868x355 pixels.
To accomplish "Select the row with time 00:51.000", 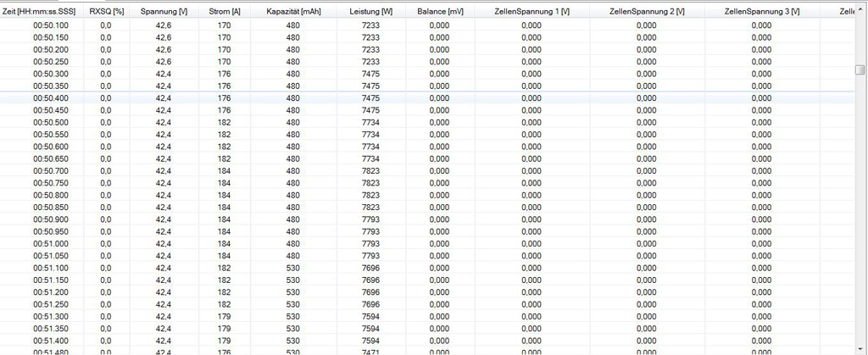I will 51,244.
